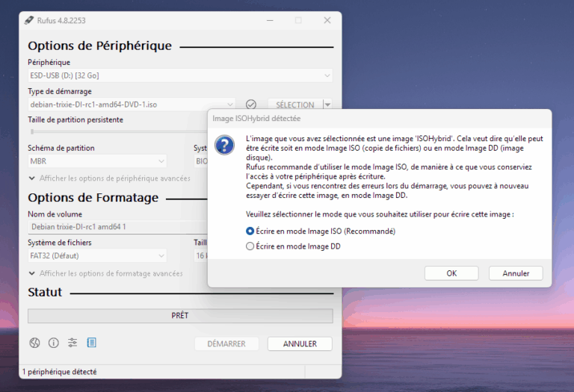Image resolution: width=574 pixels, height=392 pixels.
Task: Open the Schéma de partition MBR dropdown
Action: [97, 161]
